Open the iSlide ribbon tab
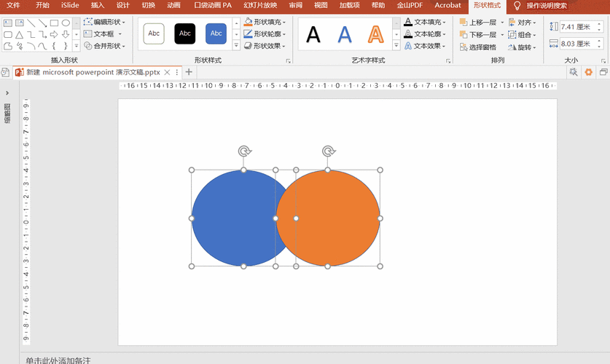This screenshot has width=610, height=364. tap(70, 5)
